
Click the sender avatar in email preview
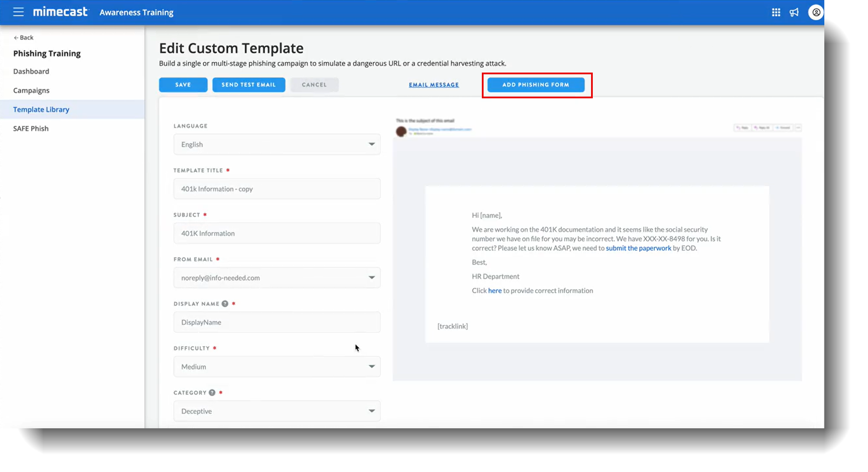401,131
